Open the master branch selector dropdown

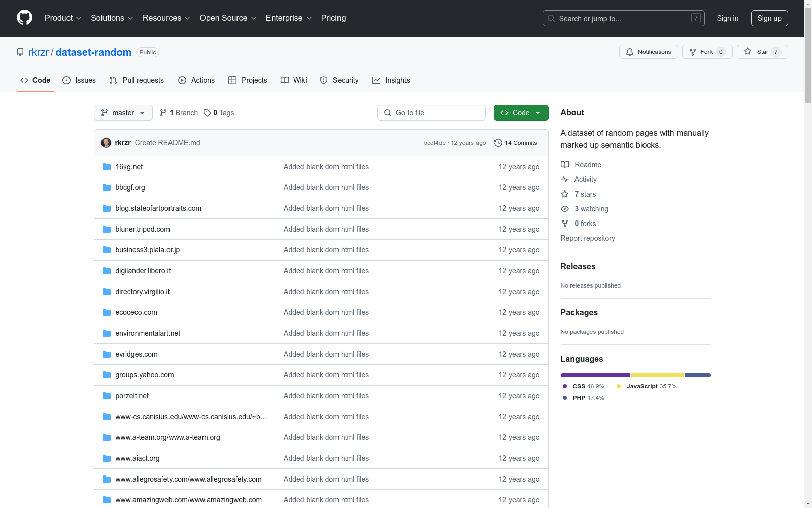(x=123, y=113)
